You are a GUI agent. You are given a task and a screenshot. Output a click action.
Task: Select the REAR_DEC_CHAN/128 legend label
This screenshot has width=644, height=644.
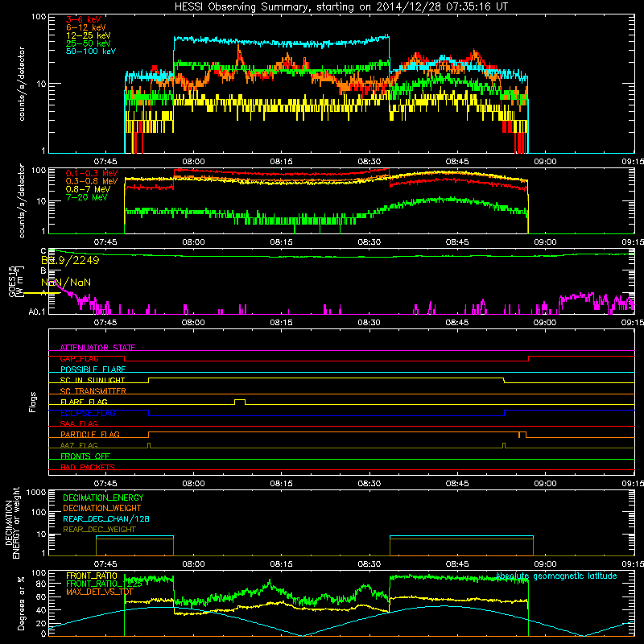click(x=106, y=519)
